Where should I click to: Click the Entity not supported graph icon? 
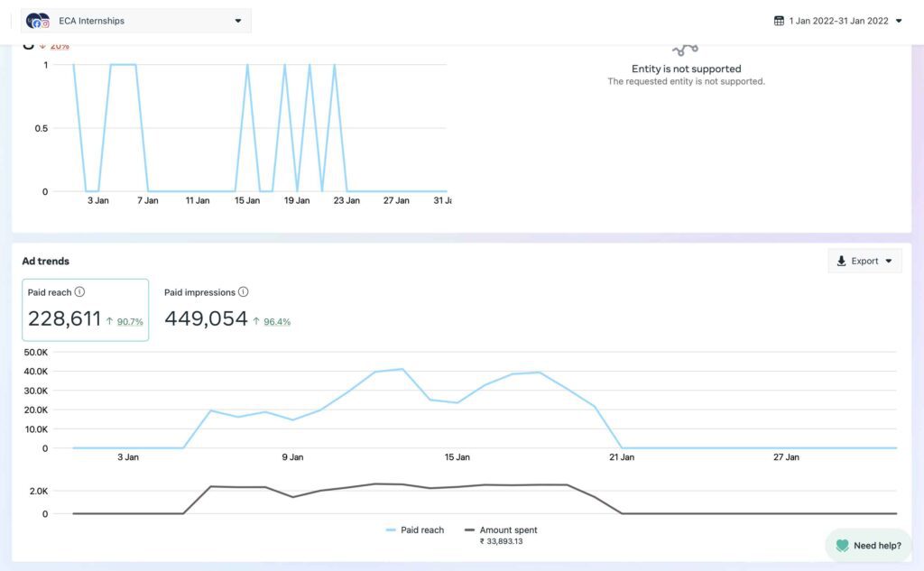tap(686, 50)
